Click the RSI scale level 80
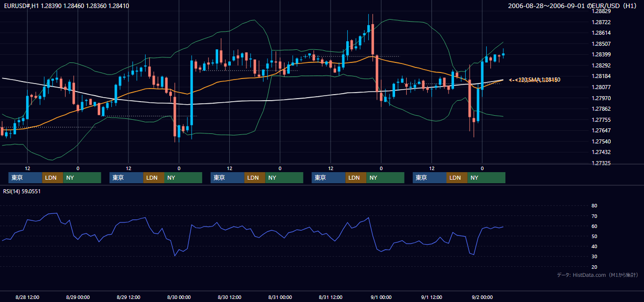The height and width of the screenshot is (302, 644). coord(594,206)
